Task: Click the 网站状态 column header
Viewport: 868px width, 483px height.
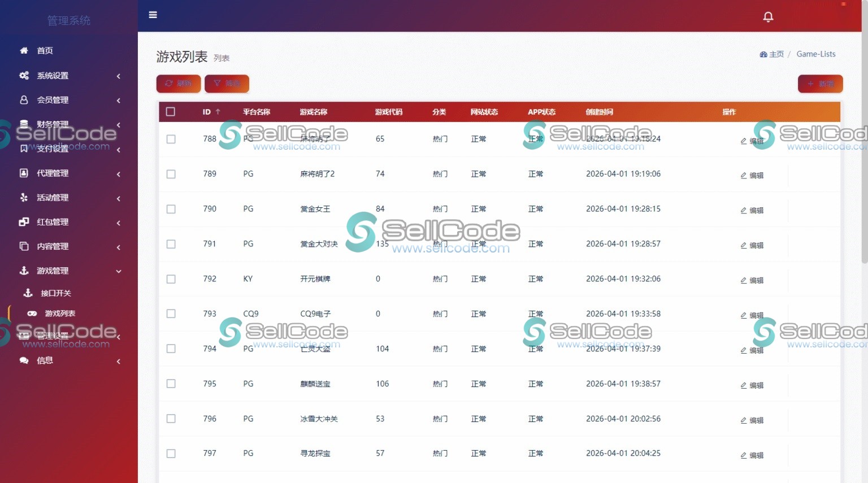Action: tap(484, 112)
